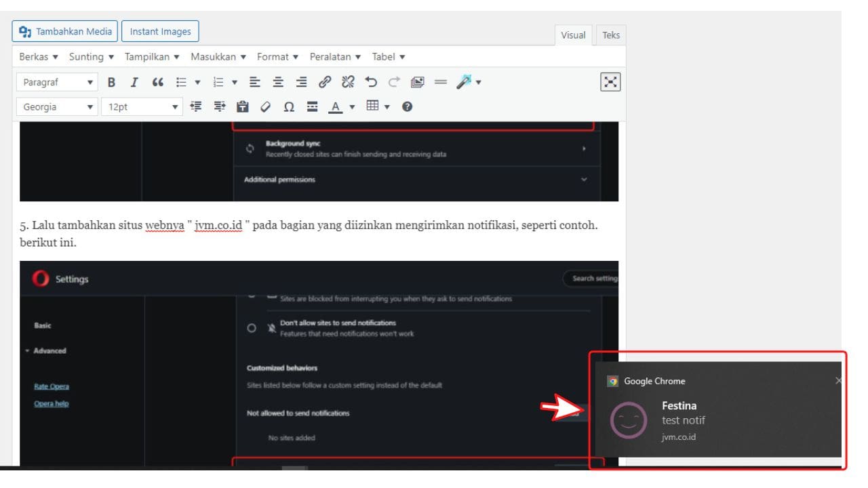Screen dimensions: 868x488
Task: Apply blockquote formatting
Action: 157,82
